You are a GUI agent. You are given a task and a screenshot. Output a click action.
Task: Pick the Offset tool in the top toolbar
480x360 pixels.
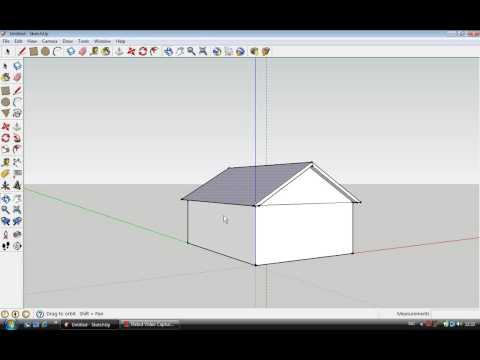[x=154, y=51]
